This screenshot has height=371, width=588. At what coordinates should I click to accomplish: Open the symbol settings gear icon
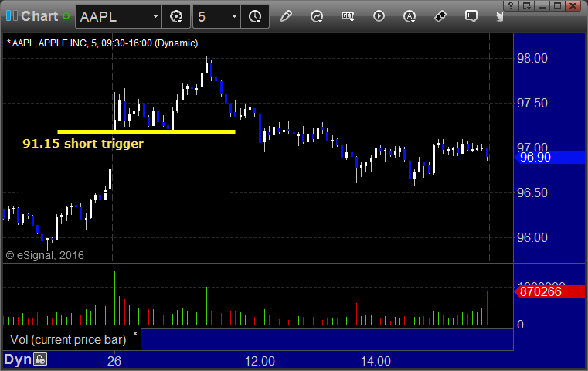pos(176,16)
